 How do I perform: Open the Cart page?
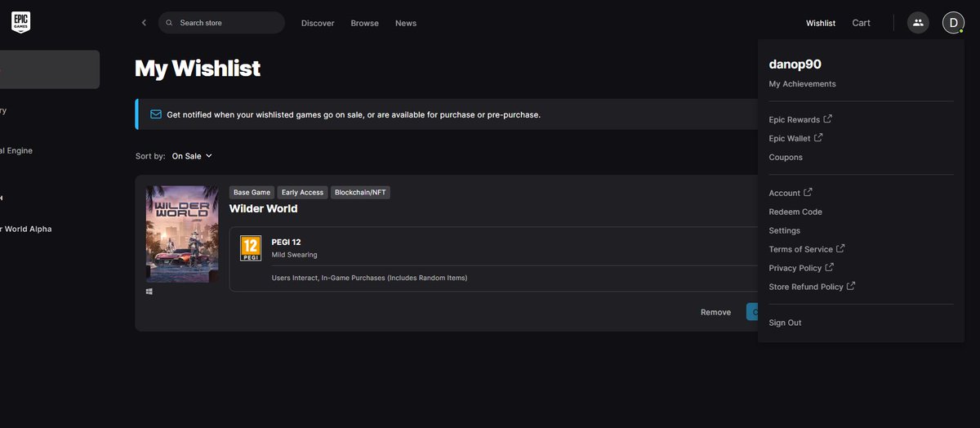coord(862,23)
